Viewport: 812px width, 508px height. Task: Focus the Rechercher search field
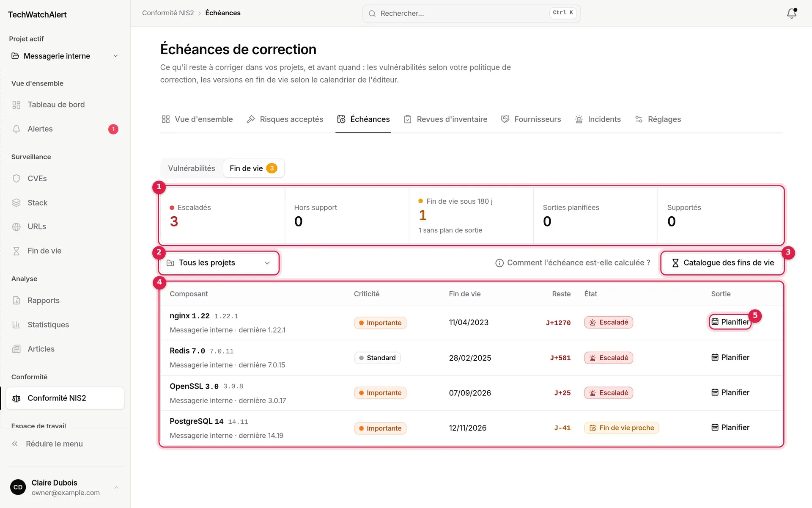[x=471, y=14]
